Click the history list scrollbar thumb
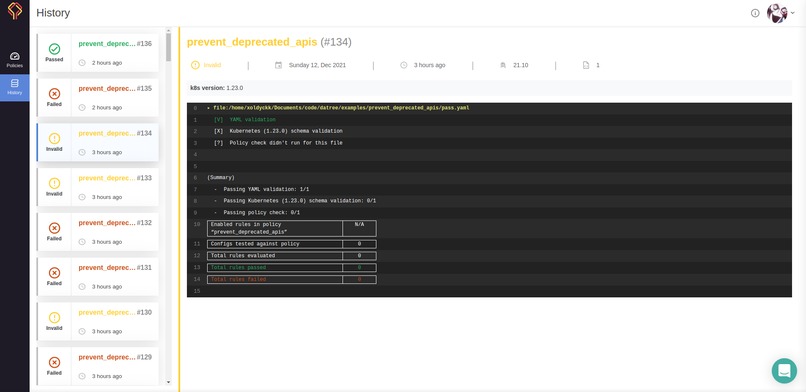Viewport: 806px width, 392px height. point(168,48)
